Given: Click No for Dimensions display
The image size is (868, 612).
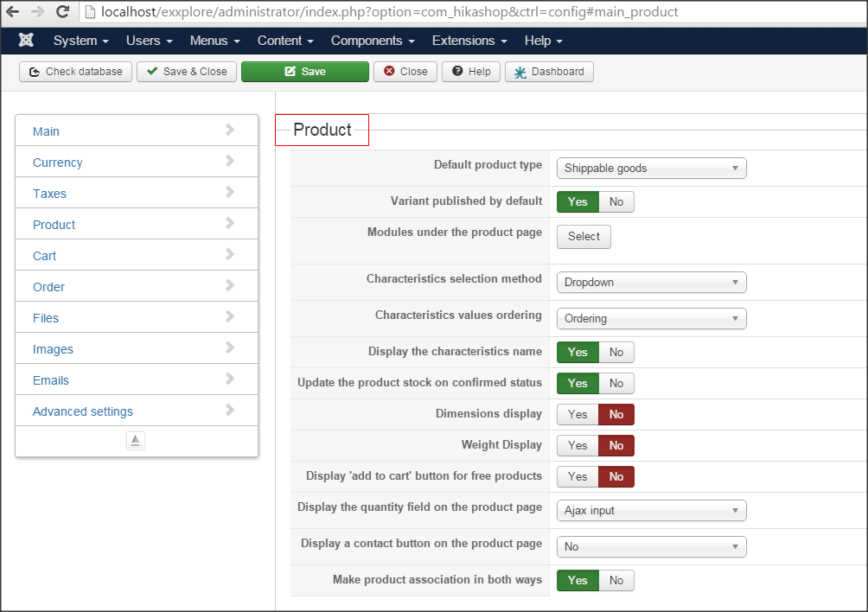Looking at the screenshot, I should (616, 414).
